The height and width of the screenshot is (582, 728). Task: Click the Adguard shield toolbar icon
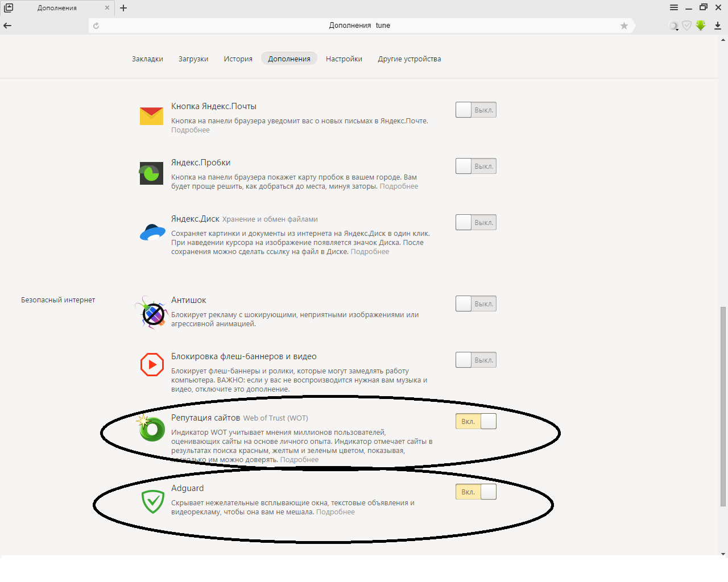687,26
